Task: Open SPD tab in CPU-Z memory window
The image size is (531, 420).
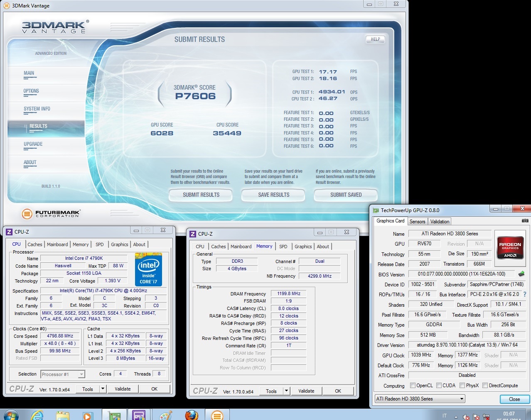Action: (x=283, y=247)
